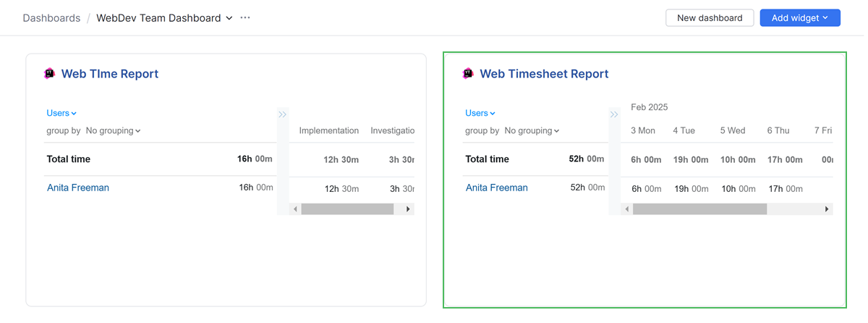This screenshot has width=868, height=323.
Task: Open the Add widget dropdown
Action: pos(799,18)
